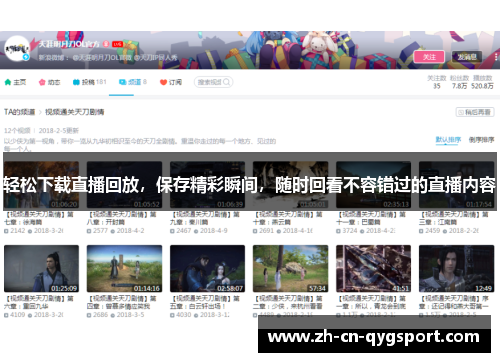View 粉丝数 7.8万 followers count

coord(459,82)
